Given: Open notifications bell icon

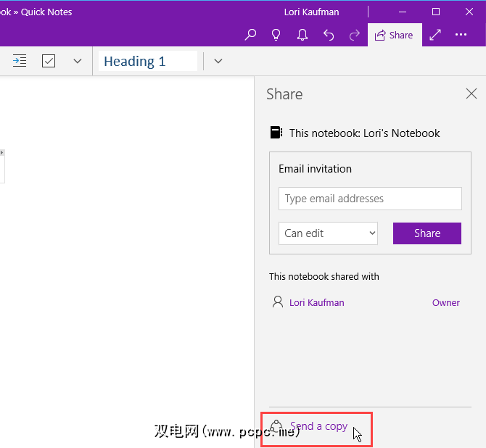Looking at the screenshot, I should [x=302, y=35].
